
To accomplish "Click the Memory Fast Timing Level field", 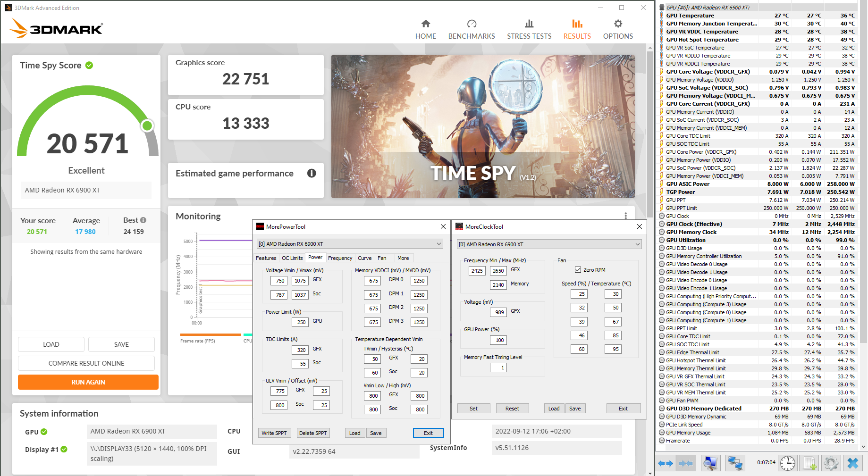I will (x=499, y=367).
